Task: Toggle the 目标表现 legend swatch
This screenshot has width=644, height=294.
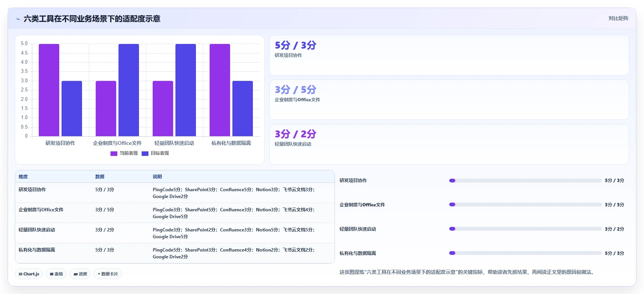Action: pyautogui.click(x=145, y=154)
